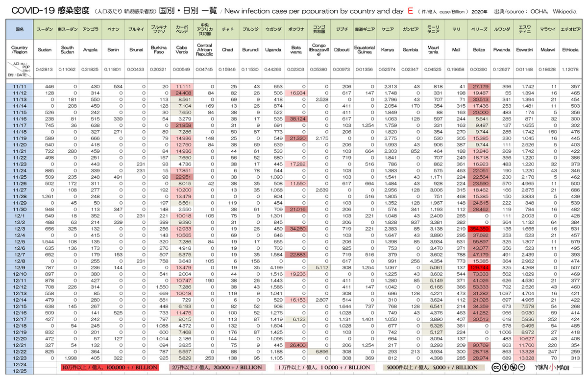The image size is (588, 378).
Task: Click the Japanese header エチオピア
Action: [x=570, y=29]
